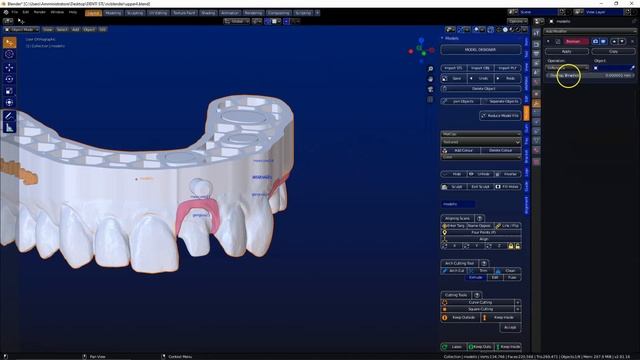Image resolution: width=640 pixels, height=360 pixels.
Task: Click the yellow open-lock icon in align panel
Action: [x=518, y=246]
